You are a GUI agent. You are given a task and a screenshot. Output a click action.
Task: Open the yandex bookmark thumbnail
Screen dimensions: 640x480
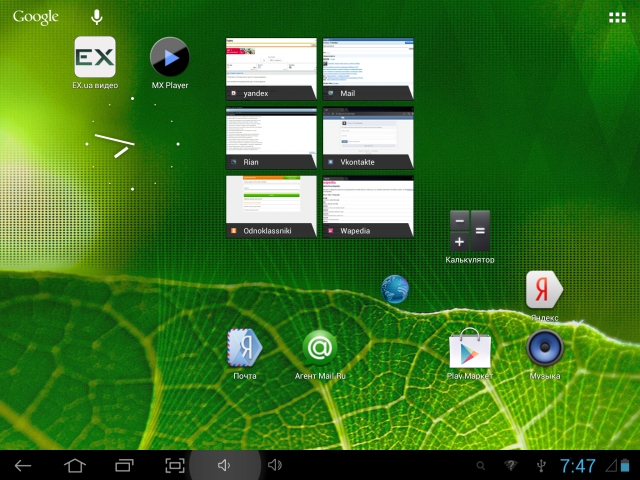(271, 69)
